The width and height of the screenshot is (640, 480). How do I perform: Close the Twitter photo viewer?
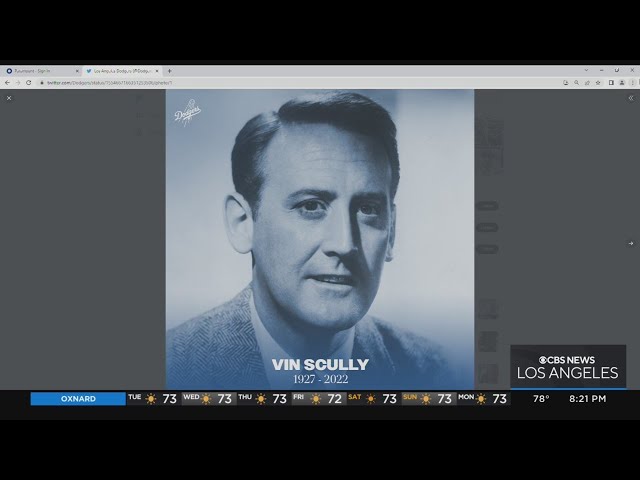(x=9, y=98)
